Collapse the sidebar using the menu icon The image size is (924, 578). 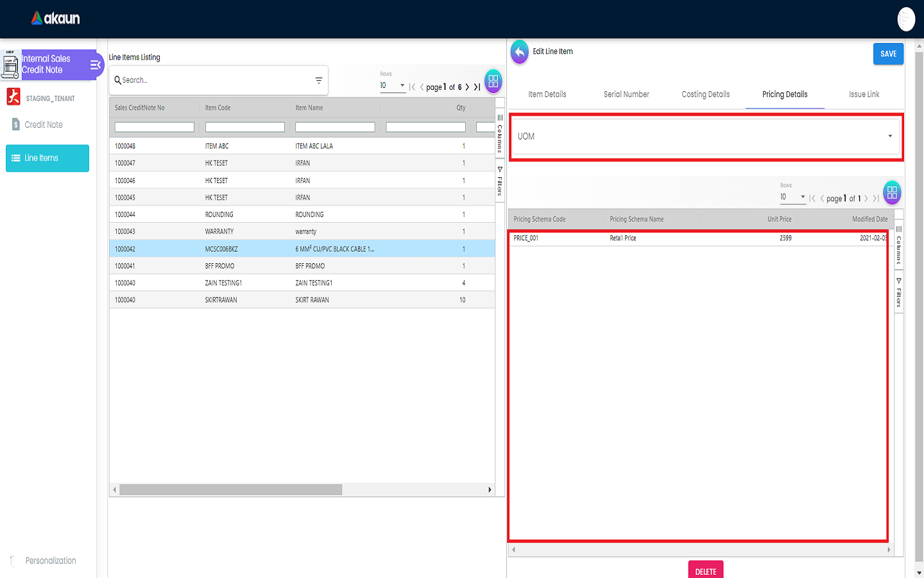coord(95,65)
